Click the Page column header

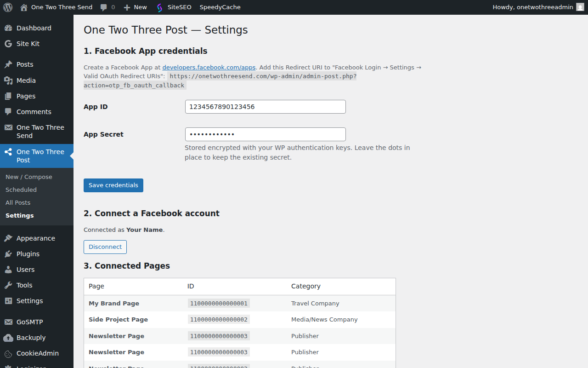(x=96, y=286)
